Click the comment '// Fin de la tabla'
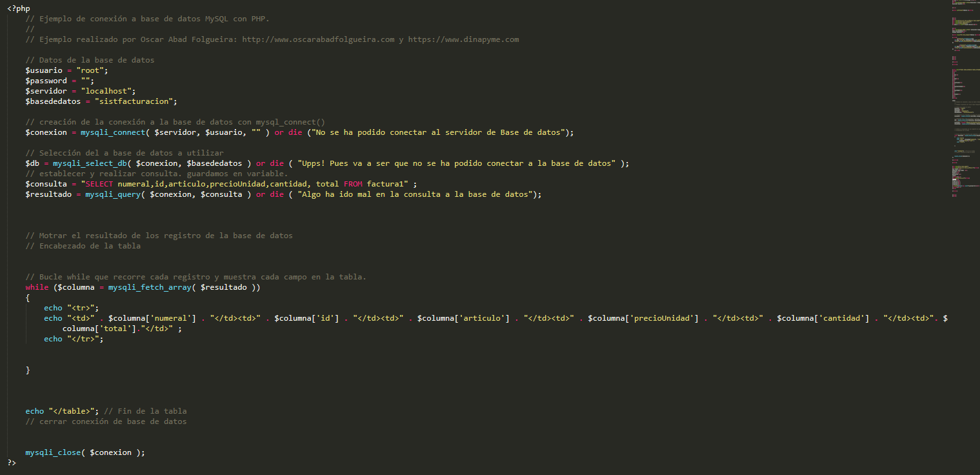Viewport: 980px width, 475px height. point(145,411)
